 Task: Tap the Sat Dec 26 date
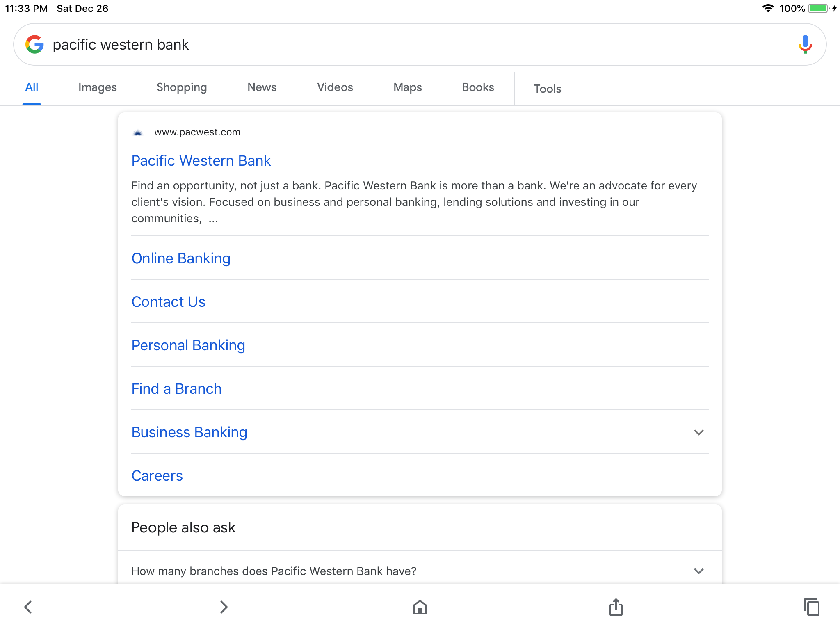point(82,9)
